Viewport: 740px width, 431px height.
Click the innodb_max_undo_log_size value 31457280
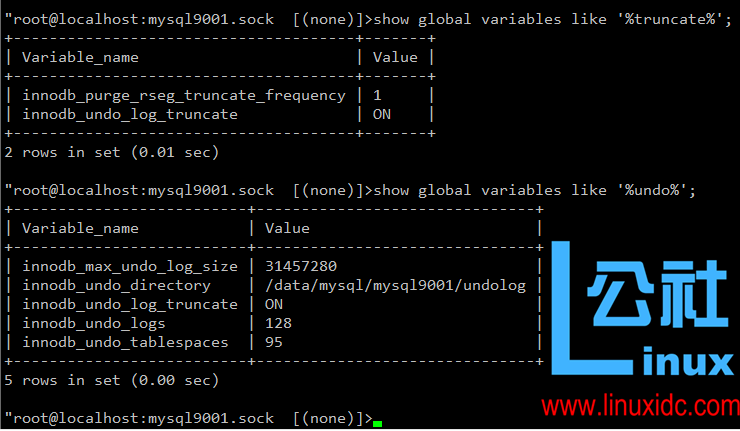tap(301, 266)
